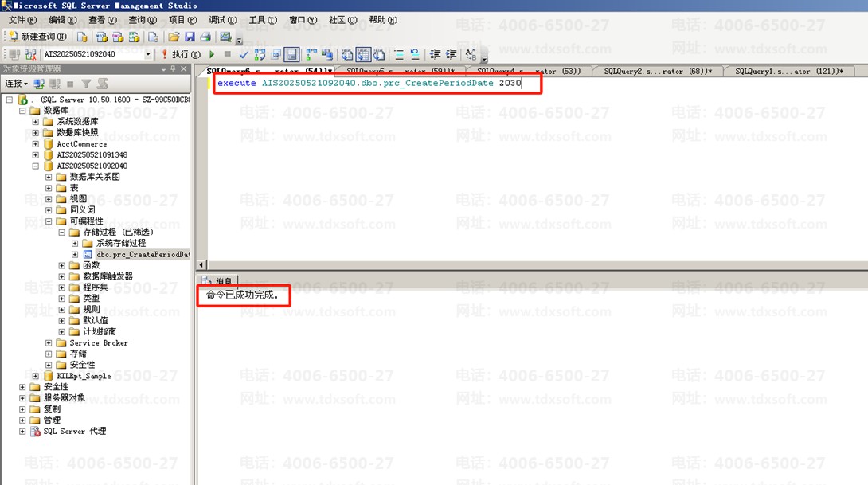This screenshot has width=868, height=485.
Task: Click the filter funnel icon in Object Explorer
Action: tap(86, 84)
